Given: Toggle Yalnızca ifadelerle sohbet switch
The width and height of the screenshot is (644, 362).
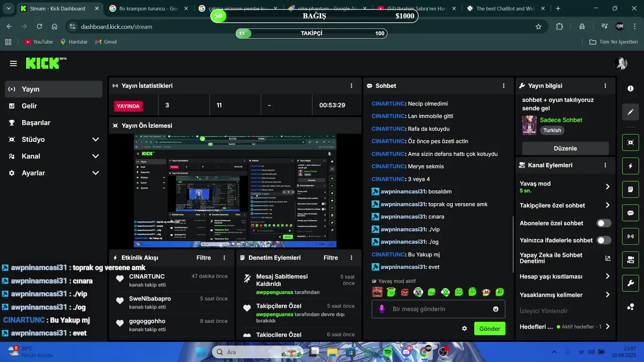Looking at the screenshot, I should tap(604, 240).
